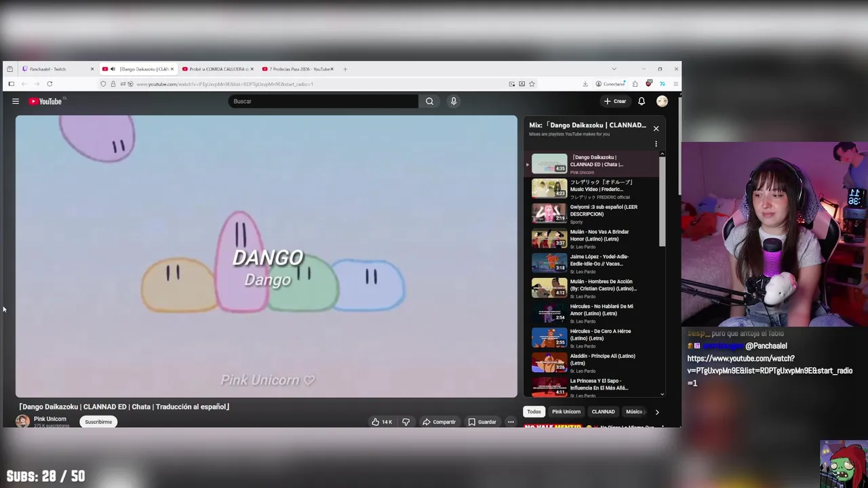
Task: Click the address bar URL
Action: click(x=224, y=84)
